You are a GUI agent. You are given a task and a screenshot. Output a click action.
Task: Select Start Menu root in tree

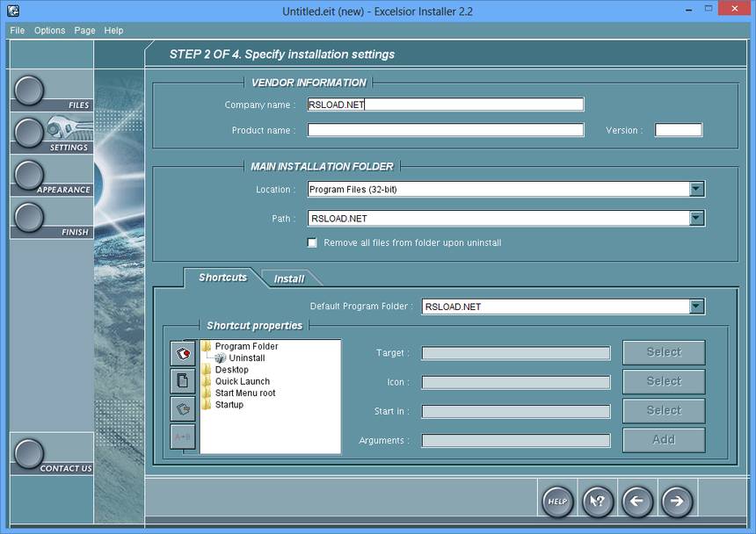(245, 393)
